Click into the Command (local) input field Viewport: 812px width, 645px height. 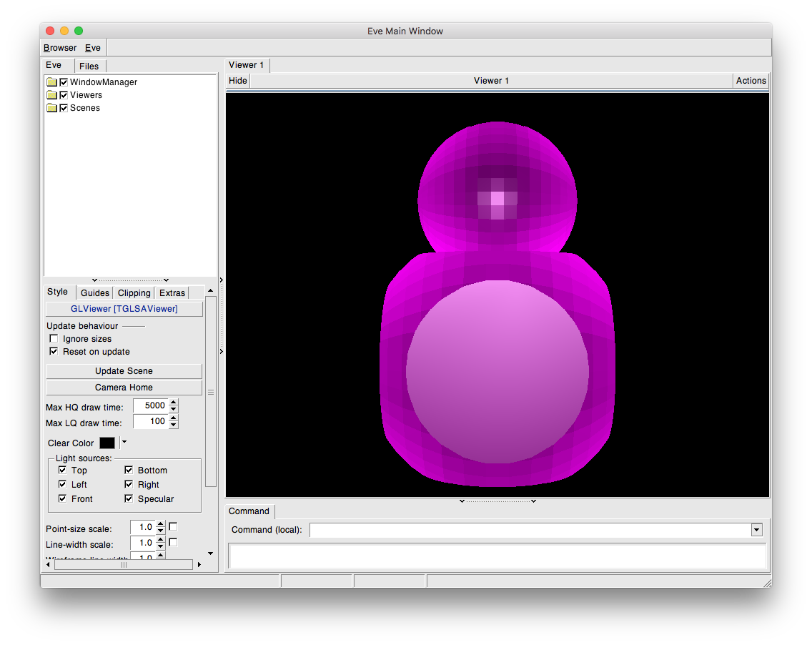pyautogui.click(x=529, y=530)
